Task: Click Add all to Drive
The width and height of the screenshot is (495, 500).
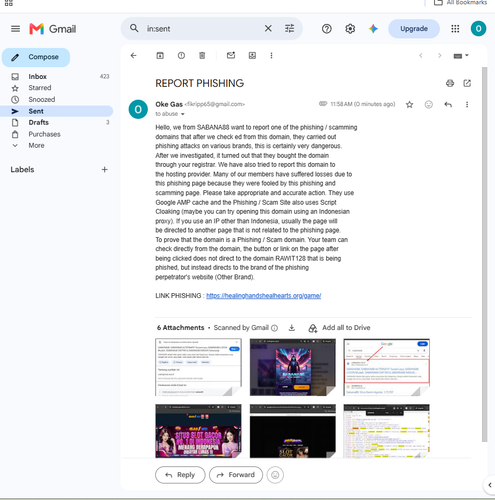Action: tap(339, 328)
